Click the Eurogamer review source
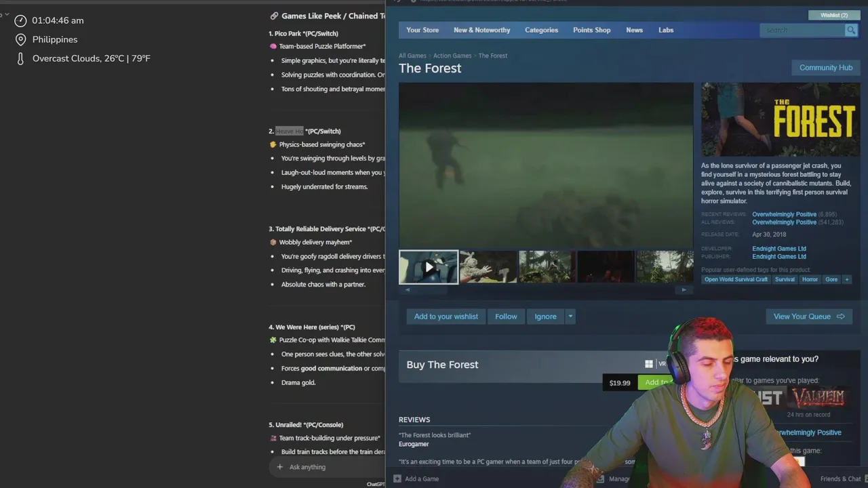868x488 pixels. (x=414, y=444)
